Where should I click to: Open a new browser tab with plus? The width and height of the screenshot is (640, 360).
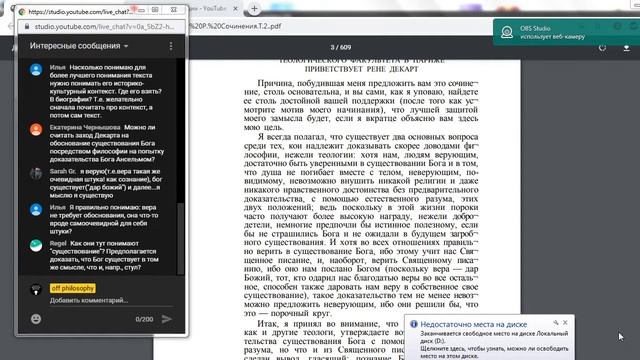(254, 9)
